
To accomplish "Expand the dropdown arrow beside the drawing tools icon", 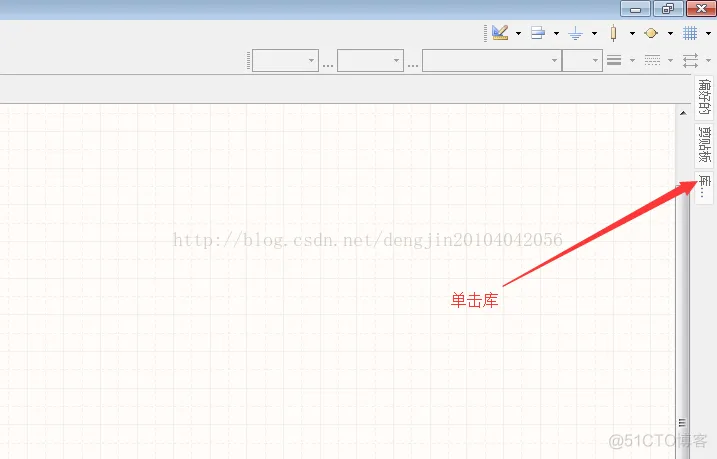I will (x=518, y=33).
